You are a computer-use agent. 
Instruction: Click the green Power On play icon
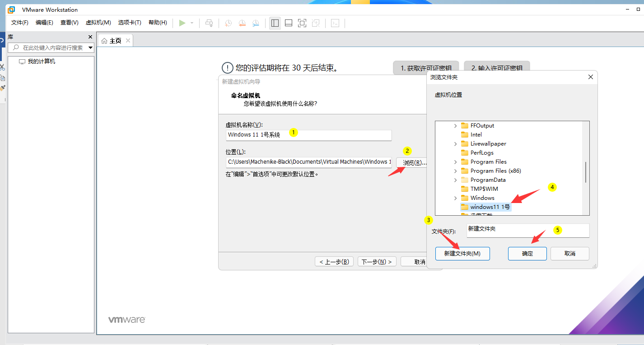click(x=182, y=23)
